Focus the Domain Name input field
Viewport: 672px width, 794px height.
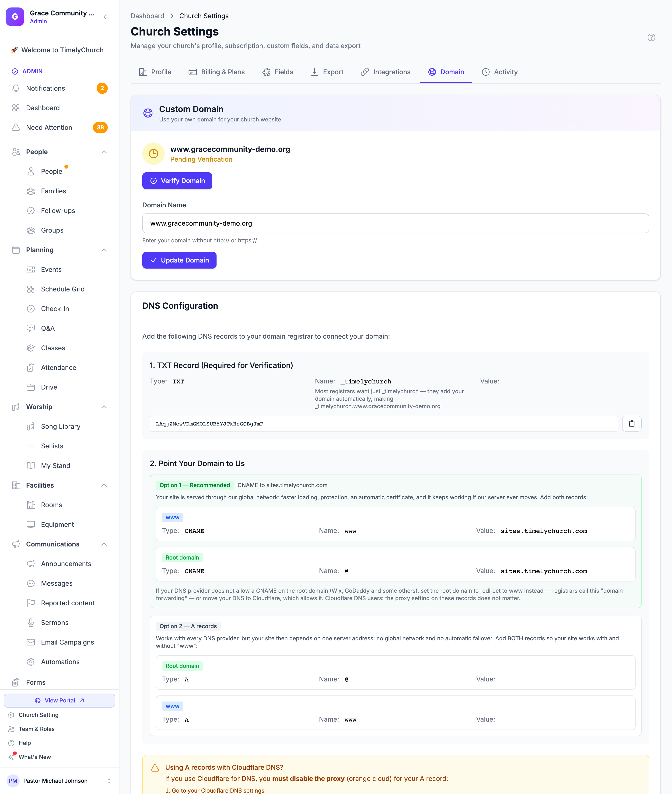click(395, 223)
